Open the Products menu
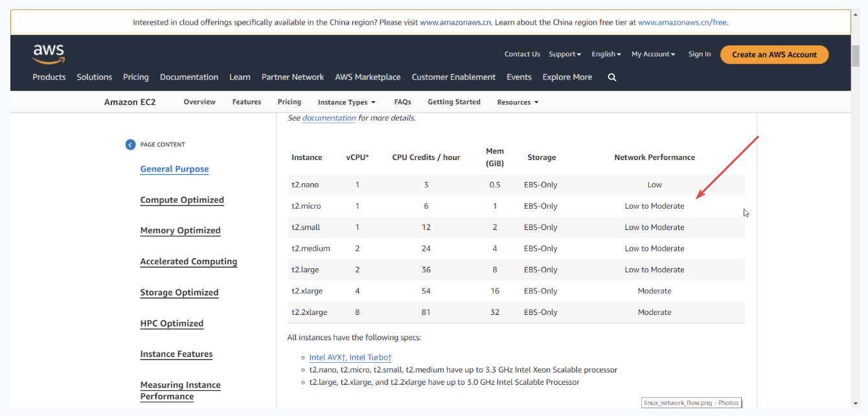Viewport: 868px width, 416px height. [49, 77]
